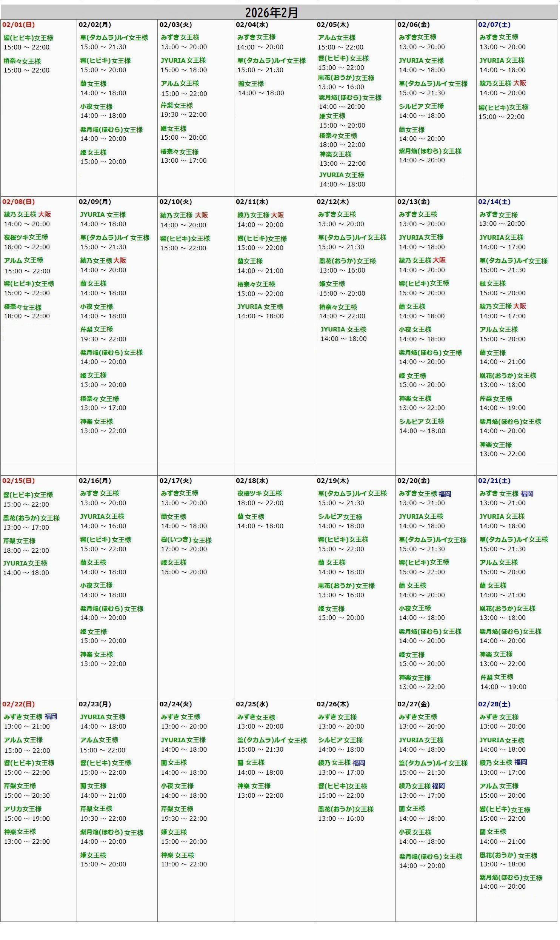Screen dimensions: 560x940
Task: Click the 2026年2月 calendar title
Action: coord(272,12)
